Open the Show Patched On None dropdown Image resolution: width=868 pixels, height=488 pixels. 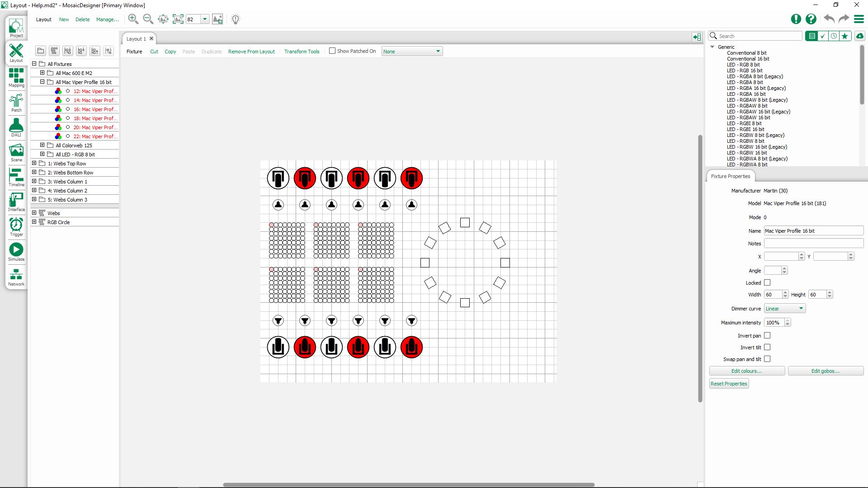click(411, 52)
